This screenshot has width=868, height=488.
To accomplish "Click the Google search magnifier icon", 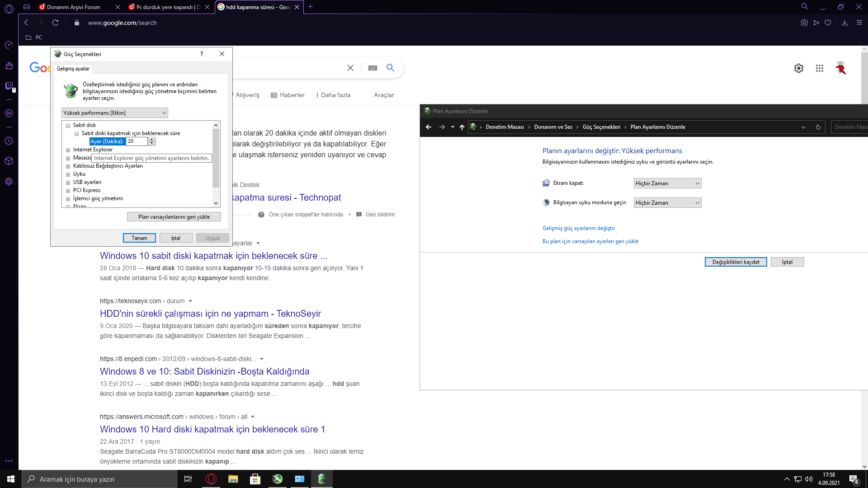I will pyautogui.click(x=390, y=68).
